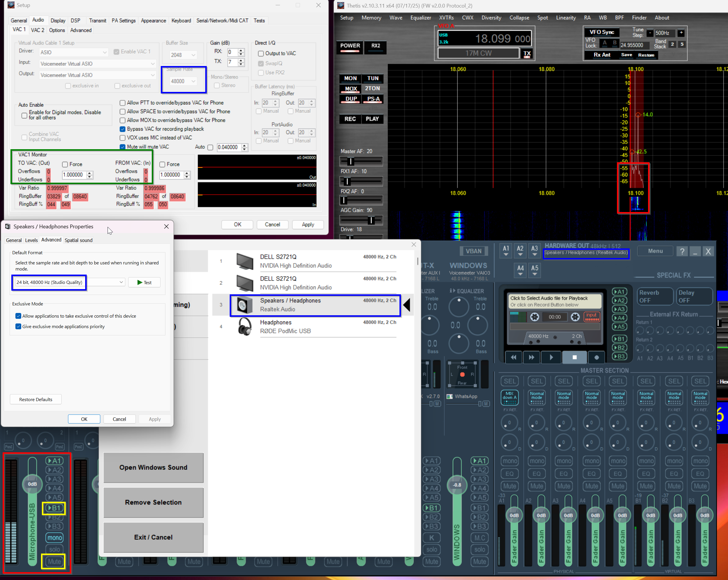Select A1 hardware out selector in Voicemeeter

506,251
